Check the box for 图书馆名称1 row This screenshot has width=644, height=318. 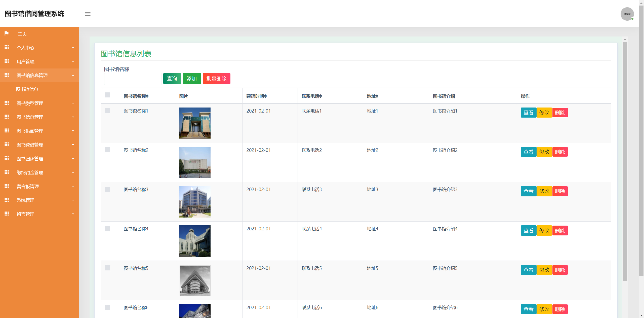point(107,111)
